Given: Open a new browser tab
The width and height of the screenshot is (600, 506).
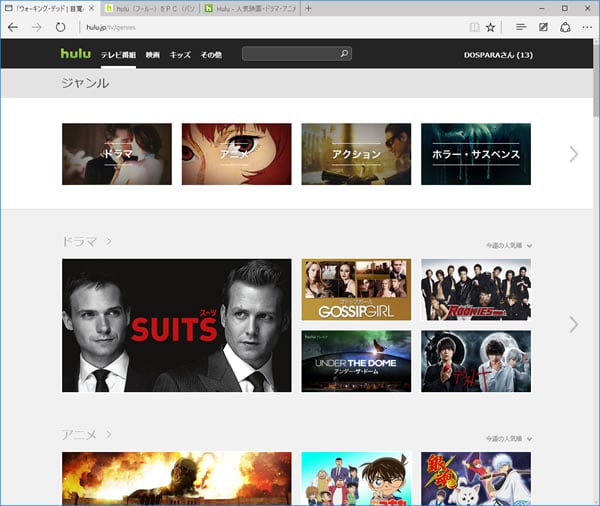Looking at the screenshot, I should tap(308, 8).
